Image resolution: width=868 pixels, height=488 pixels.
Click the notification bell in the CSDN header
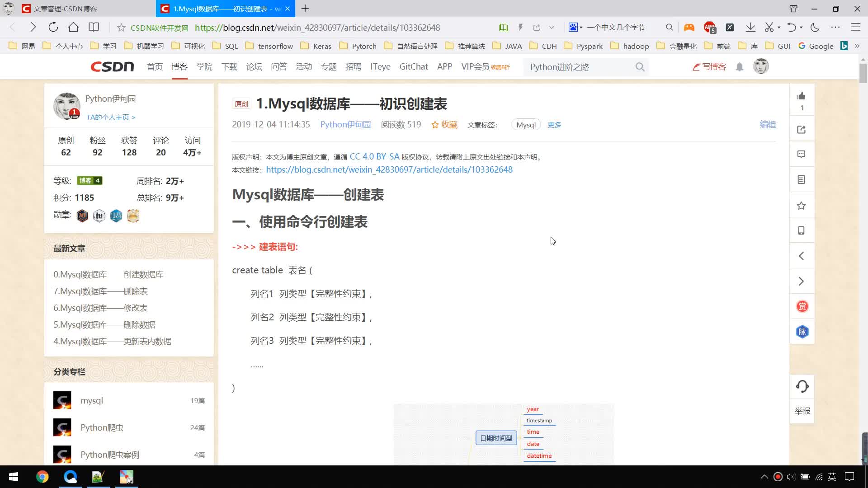[740, 67]
